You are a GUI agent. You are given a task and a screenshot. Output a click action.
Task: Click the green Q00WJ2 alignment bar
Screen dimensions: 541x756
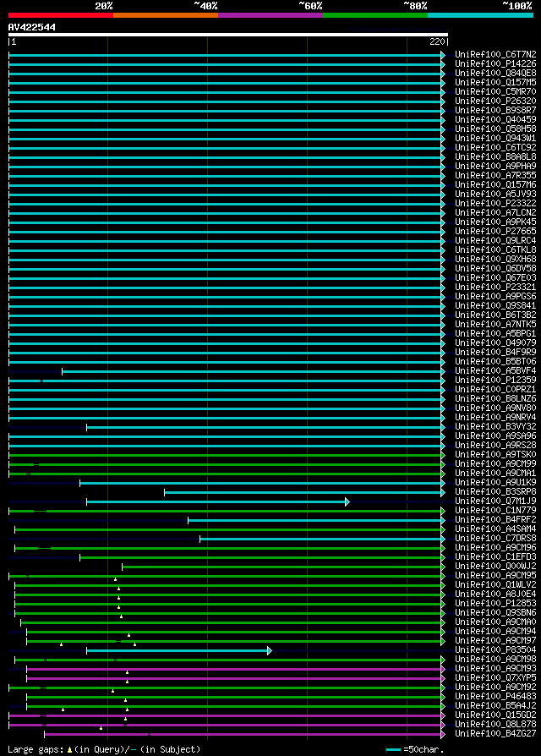click(281, 567)
